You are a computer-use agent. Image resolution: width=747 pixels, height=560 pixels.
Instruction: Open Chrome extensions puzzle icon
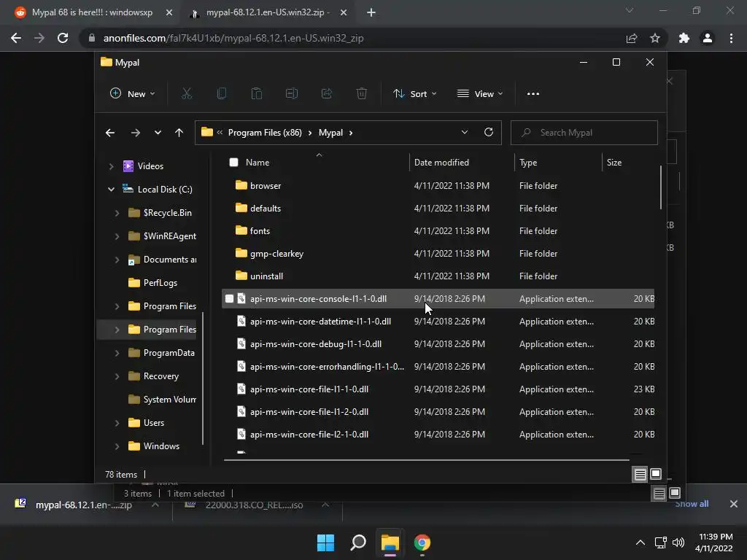(684, 38)
